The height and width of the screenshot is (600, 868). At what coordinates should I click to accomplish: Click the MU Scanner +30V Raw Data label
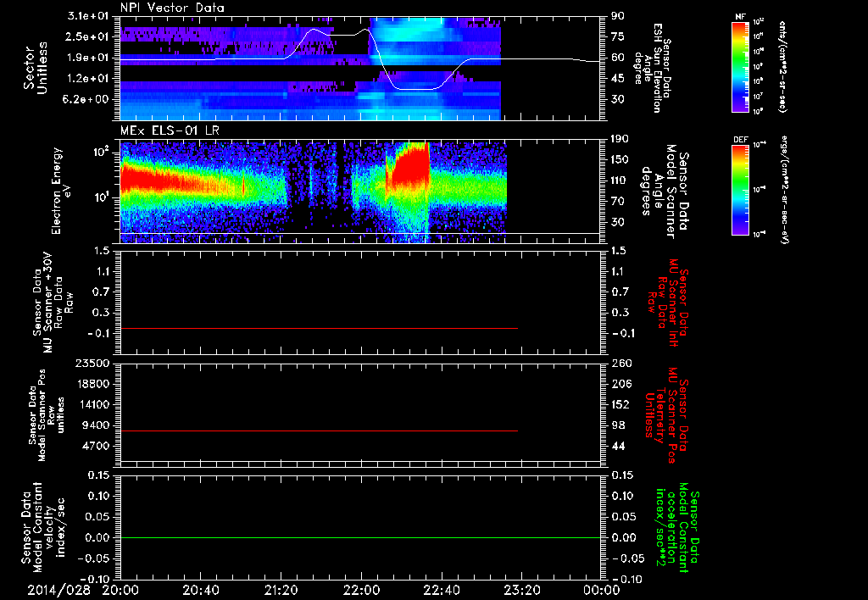click(53, 303)
